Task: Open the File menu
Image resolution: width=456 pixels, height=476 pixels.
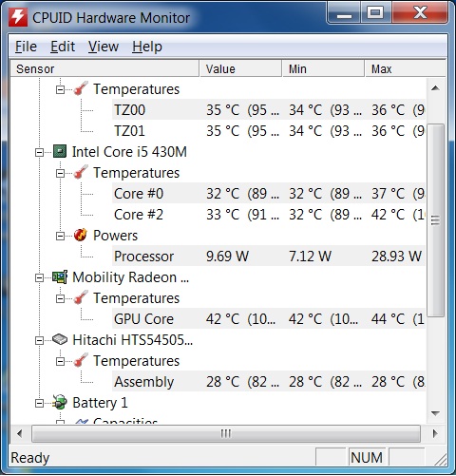Action: click(x=26, y=47)
